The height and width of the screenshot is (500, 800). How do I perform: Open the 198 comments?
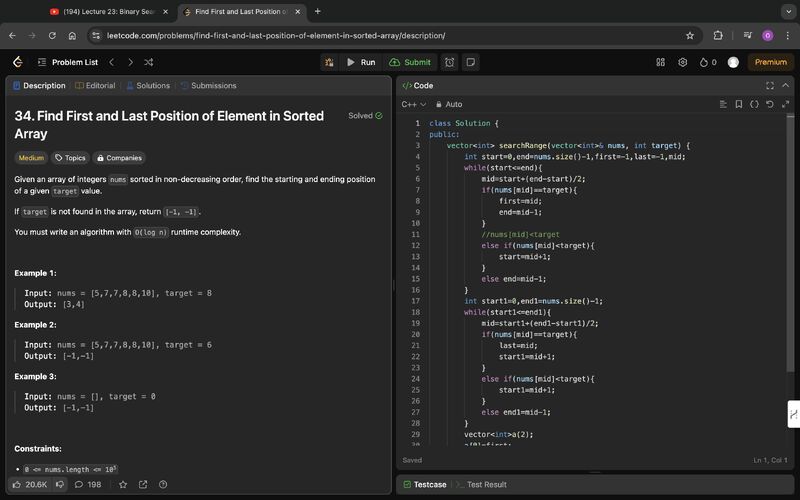coord(88,485)
